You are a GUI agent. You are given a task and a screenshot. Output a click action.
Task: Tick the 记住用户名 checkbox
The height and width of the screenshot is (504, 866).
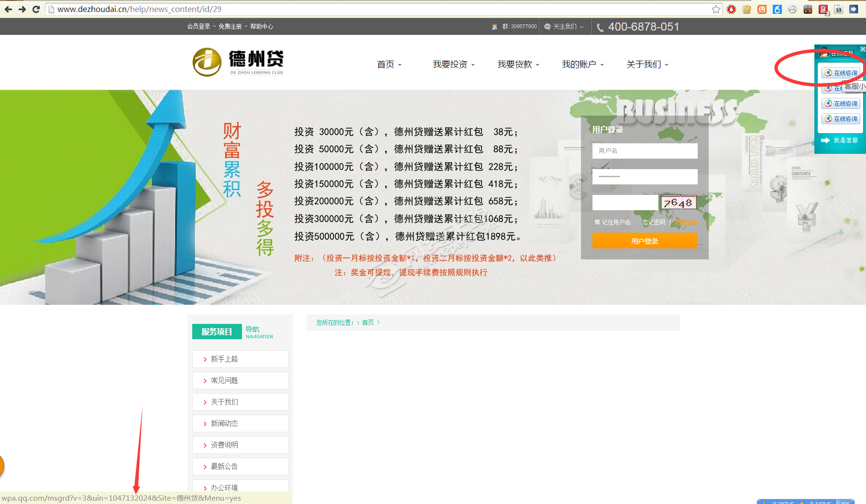click(x=597, y=222)
